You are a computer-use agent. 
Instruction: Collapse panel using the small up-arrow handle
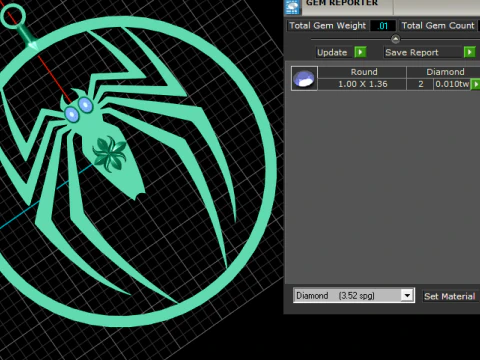395,39
